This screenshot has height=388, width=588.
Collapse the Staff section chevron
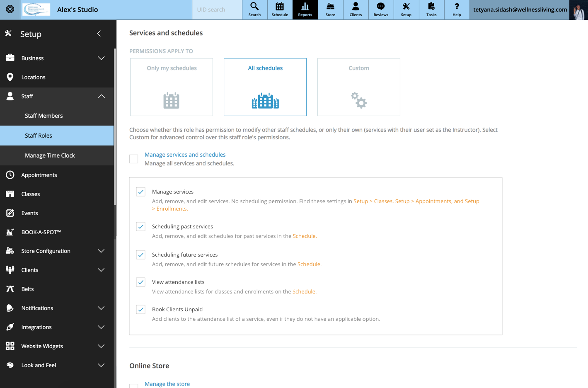(x=101, y=96)
